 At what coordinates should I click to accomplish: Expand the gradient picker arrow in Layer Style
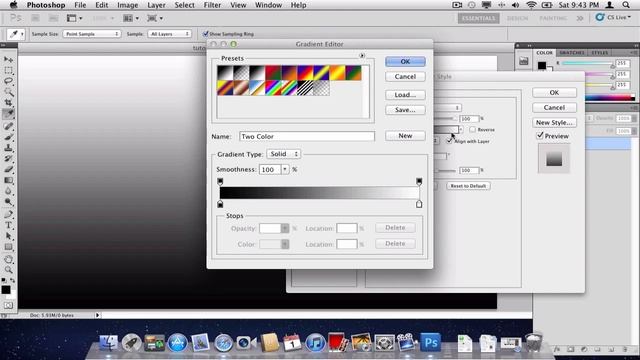click(461, 129)
